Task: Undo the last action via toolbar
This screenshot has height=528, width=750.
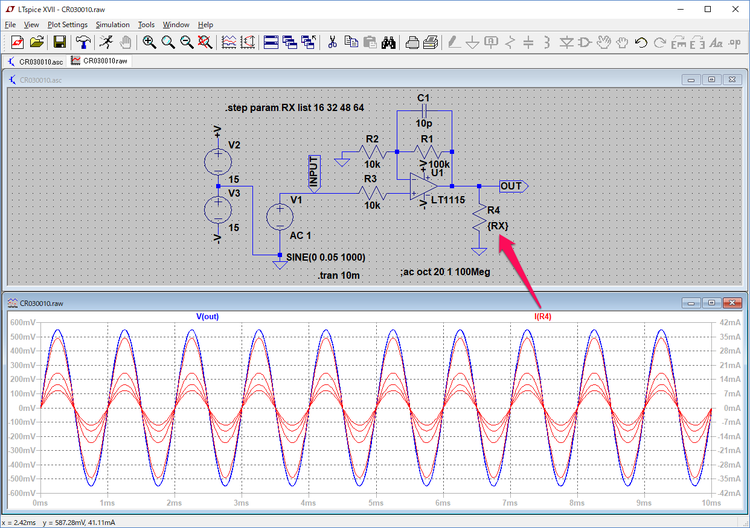Action: point(640,42)
